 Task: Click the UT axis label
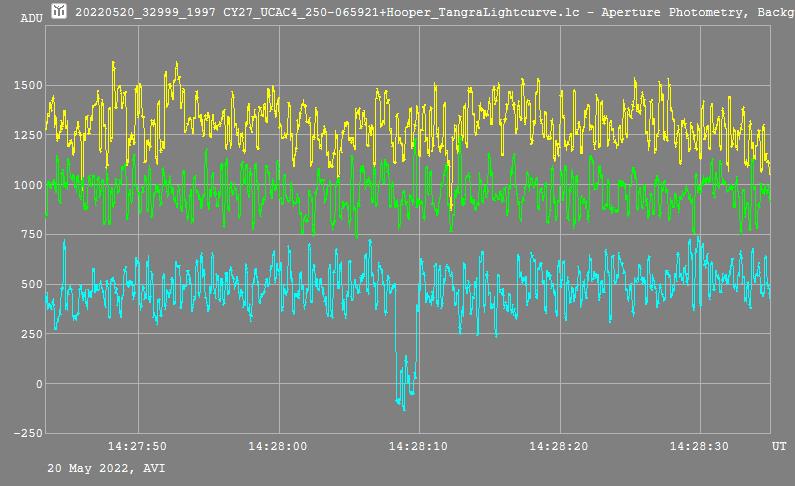tap(779, 446)
